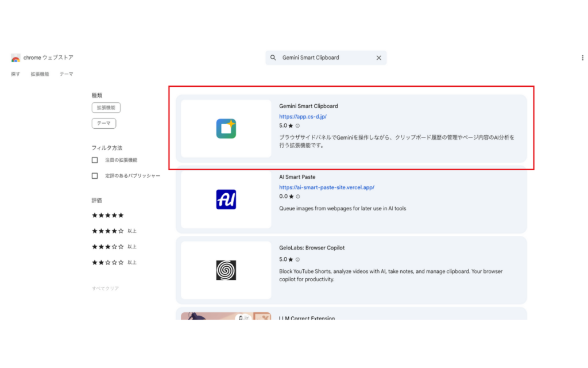Open the browser three-dot overflow menu
Image resolution: width=588 pixels, height=368 pixels.
coord(583,57)
